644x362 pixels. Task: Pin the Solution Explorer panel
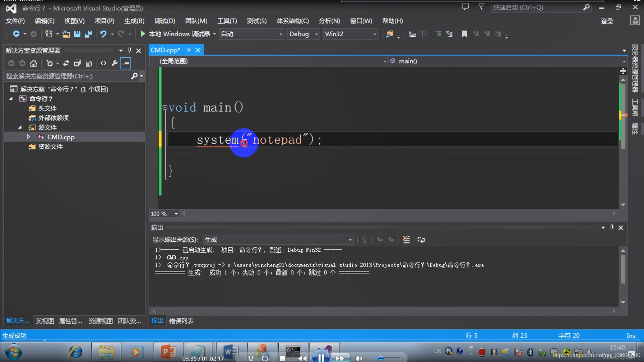coord(130,50)
